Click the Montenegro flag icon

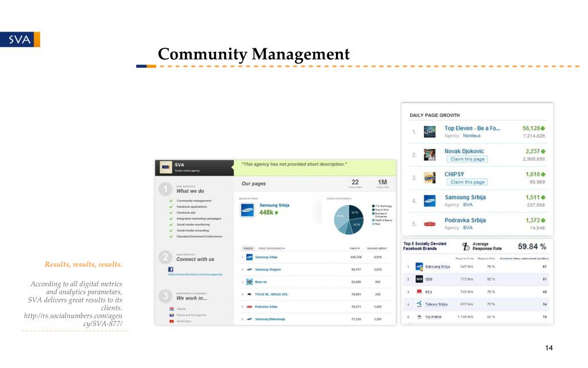[172, 321]
